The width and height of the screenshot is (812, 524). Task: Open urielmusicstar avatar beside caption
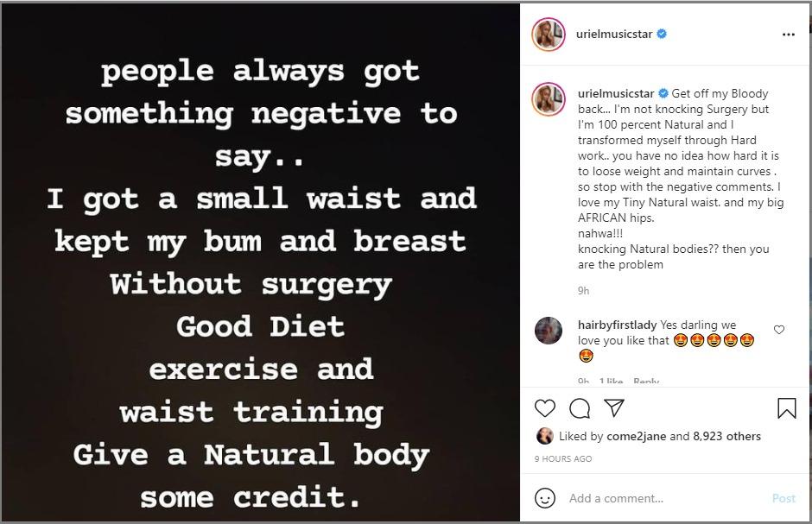pos(549,100)
